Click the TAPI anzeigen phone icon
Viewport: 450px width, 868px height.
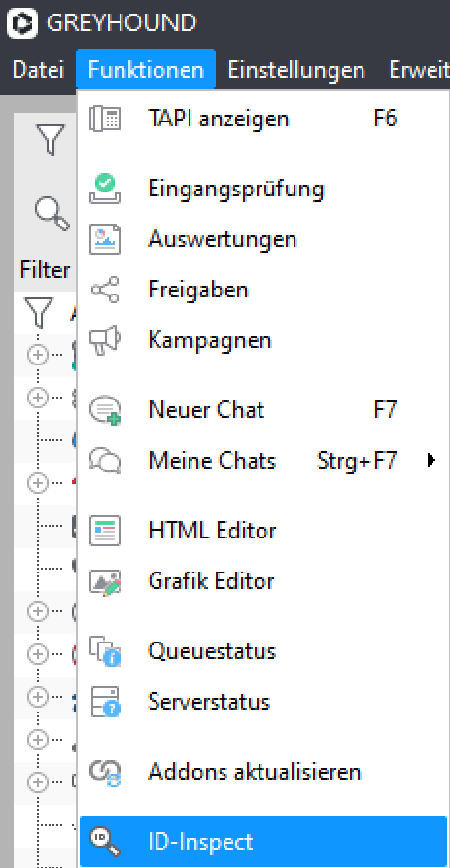[x=105, y=119]
